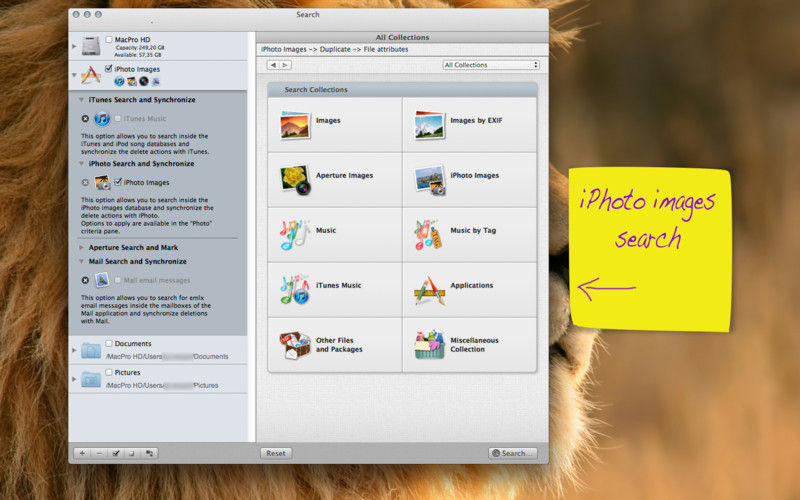Expand the Aperture Search and Mark section
This screenshot has height=500, width=800.
coord(81,247)
